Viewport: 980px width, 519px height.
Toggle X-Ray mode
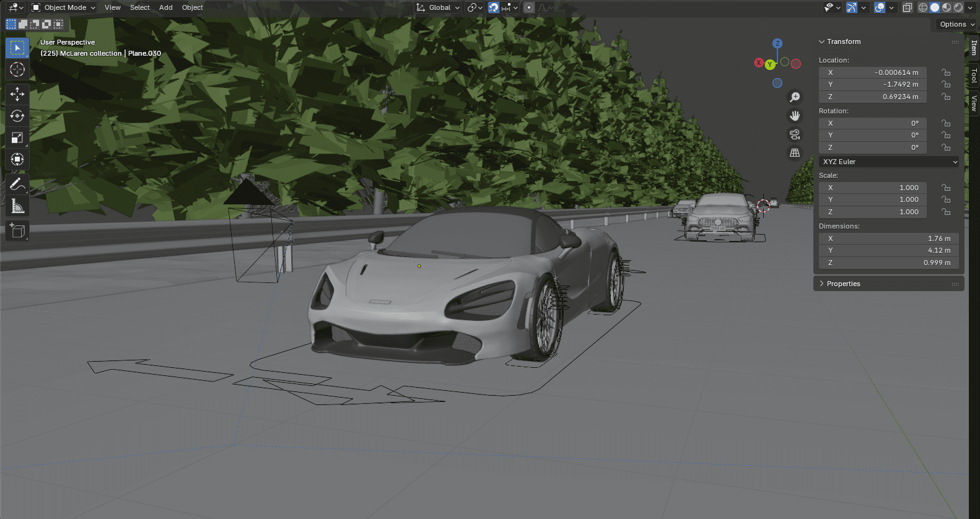[907, 7]
